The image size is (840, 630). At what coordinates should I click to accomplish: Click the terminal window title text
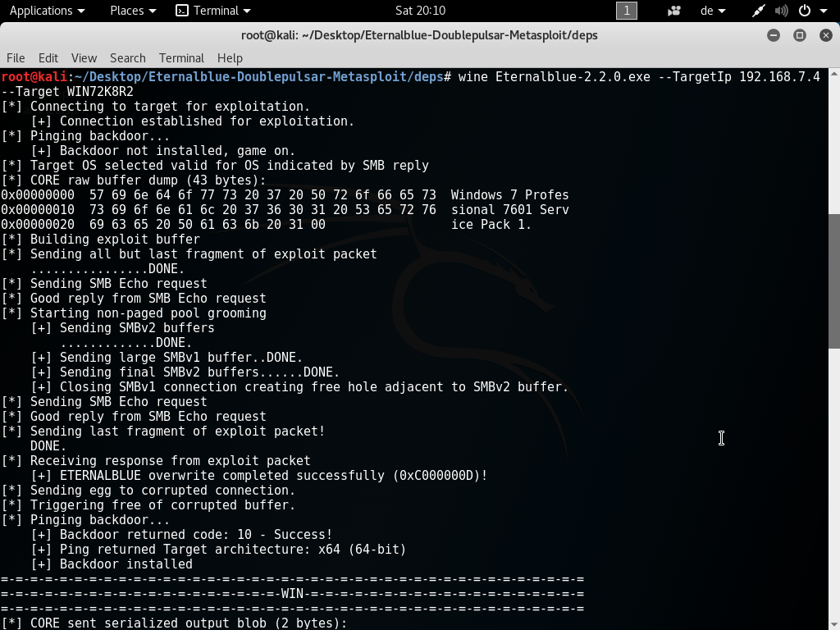419,35
